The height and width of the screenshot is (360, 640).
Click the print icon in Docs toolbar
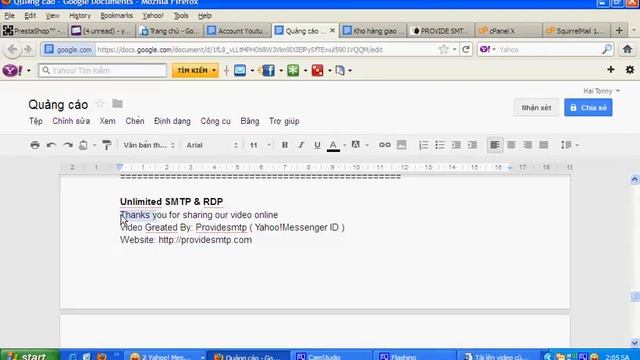coord(35,145)
